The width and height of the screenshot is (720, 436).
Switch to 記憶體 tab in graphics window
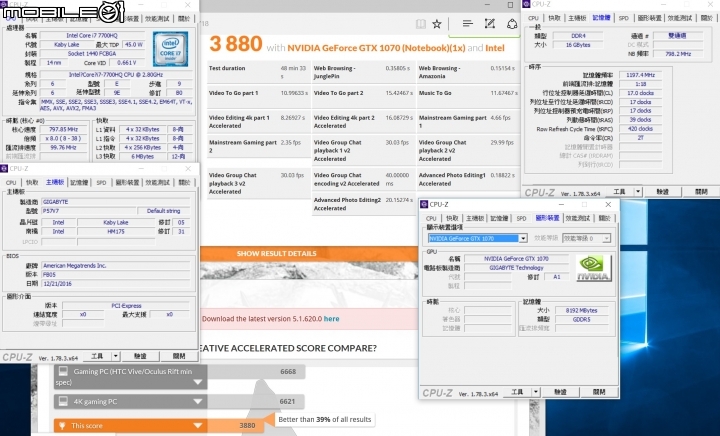499,218
